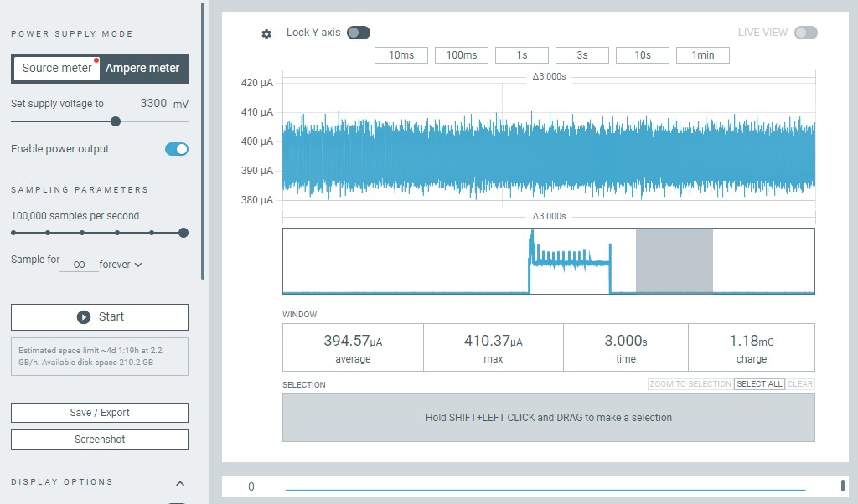Set time window to 1min
The height and width of the screenshot is (504, 858).
[x=703, y=55]
